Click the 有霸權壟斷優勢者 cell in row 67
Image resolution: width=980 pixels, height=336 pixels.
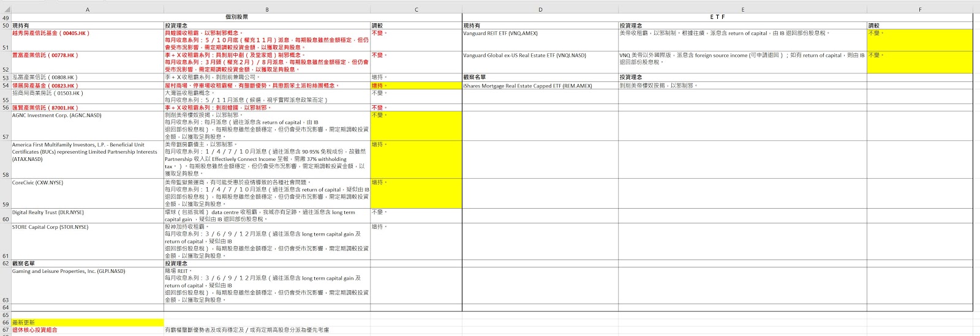[x=267, y=330]
